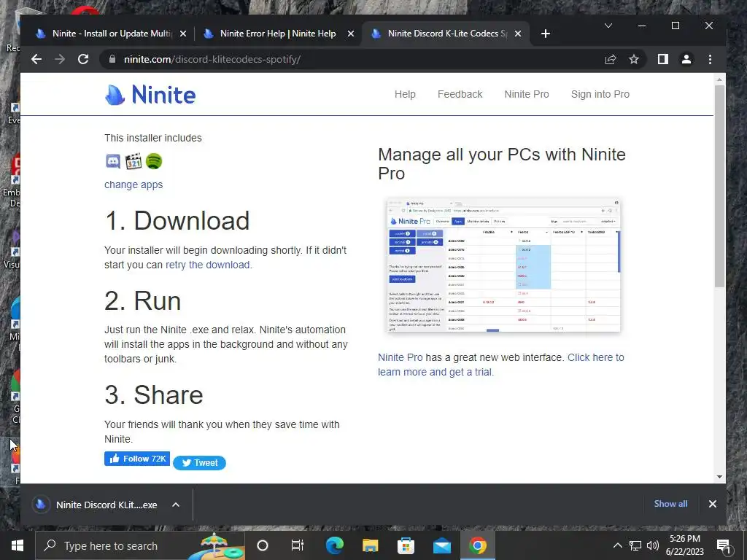Go back to the previous page

[36, 59]
